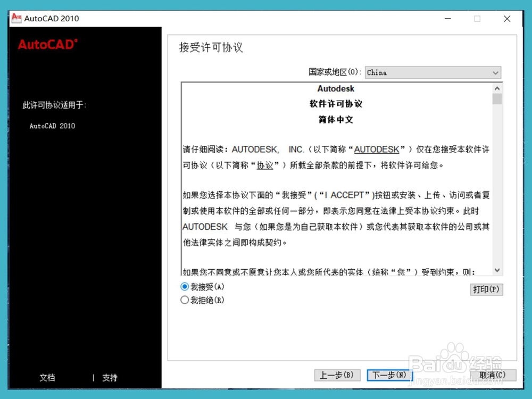532x399 pixels.
Task: Select the 我拒绝(R) radio button
Action: coord(184,300)
